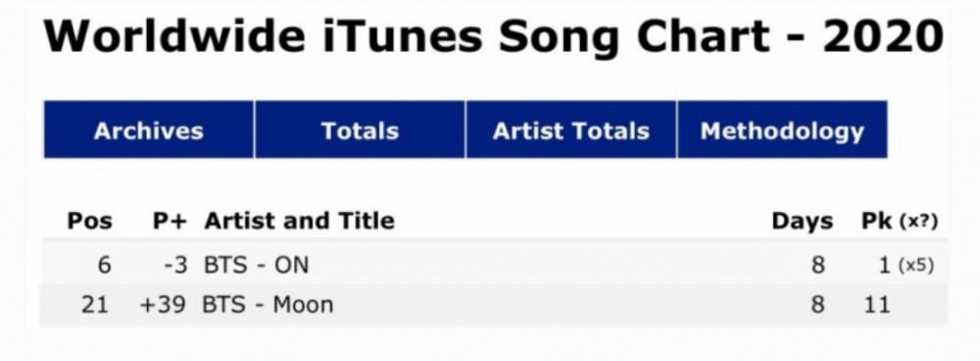Image resolution: width=980 pixels, height=361 pixels.
Task: Click the BTS - ON song entry
Action: click(x=256, y=265)
